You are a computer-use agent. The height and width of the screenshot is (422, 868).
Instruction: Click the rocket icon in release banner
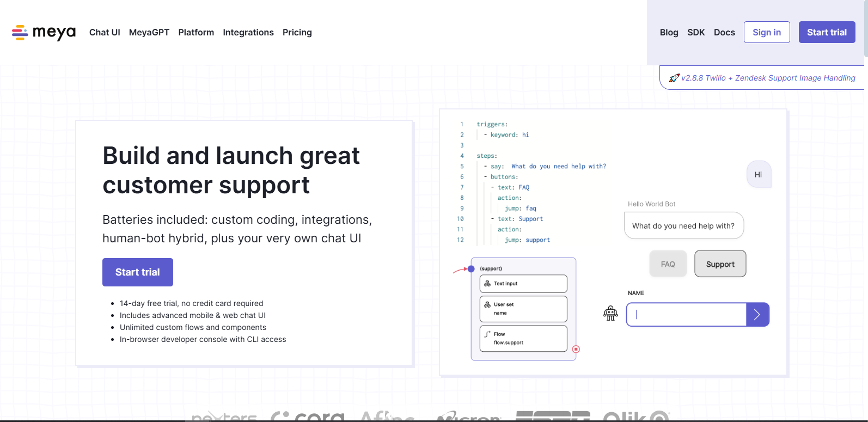pyautogui.click(x=674, y=78)
